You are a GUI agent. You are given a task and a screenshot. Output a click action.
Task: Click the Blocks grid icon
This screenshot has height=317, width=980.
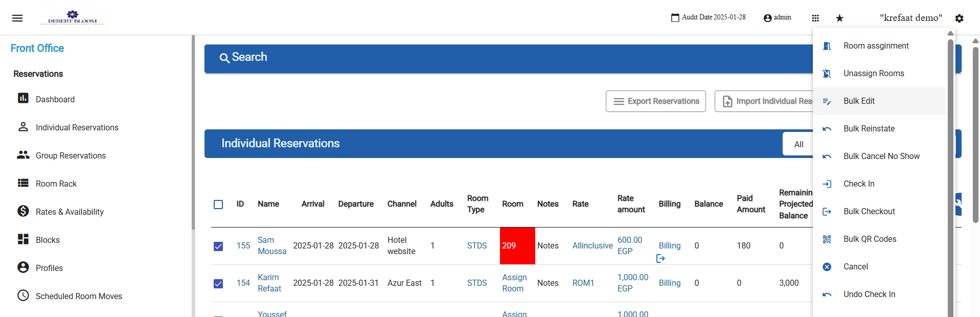click(x=23, y=239)
